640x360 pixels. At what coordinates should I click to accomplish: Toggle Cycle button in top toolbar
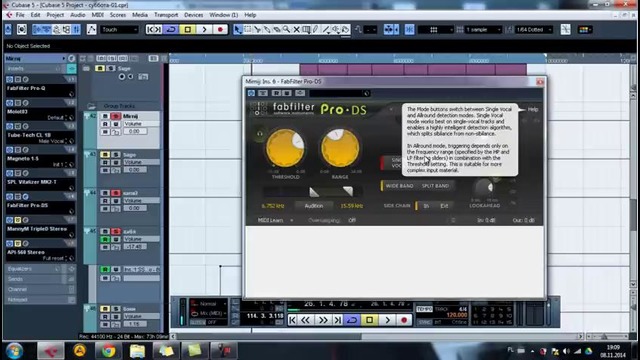171,29
